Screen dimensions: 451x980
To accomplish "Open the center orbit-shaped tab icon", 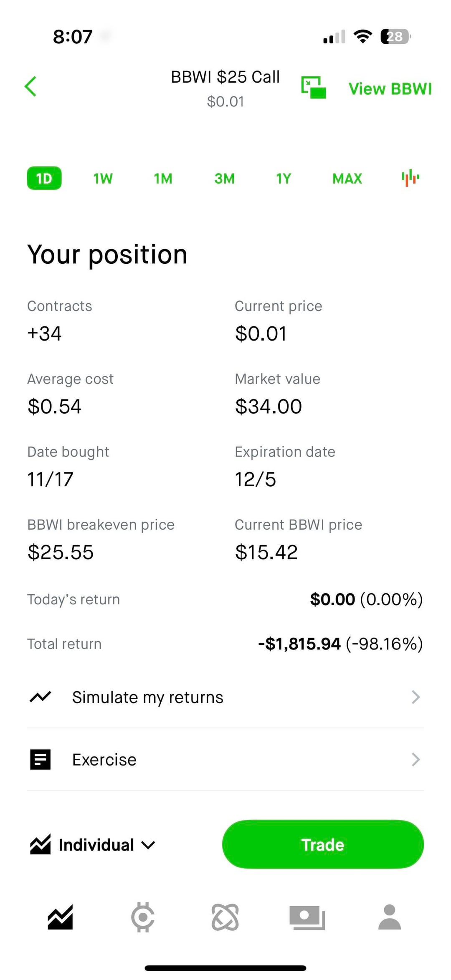I will (x=225, y=917).
